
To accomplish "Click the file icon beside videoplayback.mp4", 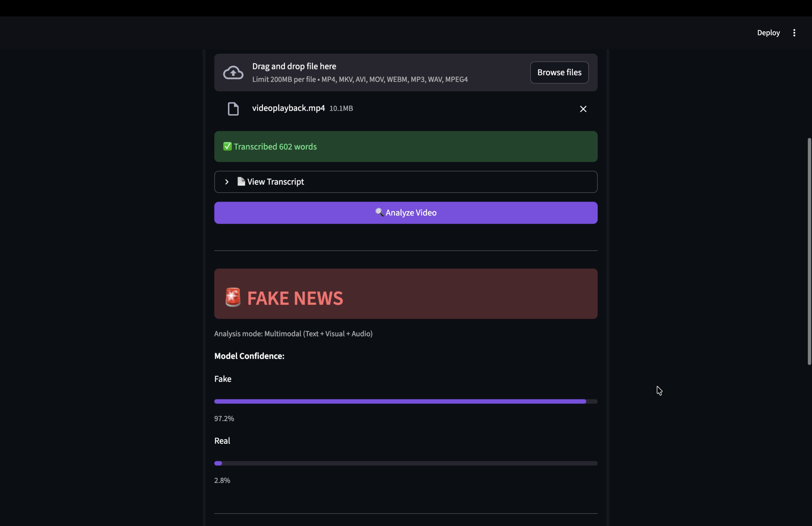I will pyautogui.click(x=233, y=109).
